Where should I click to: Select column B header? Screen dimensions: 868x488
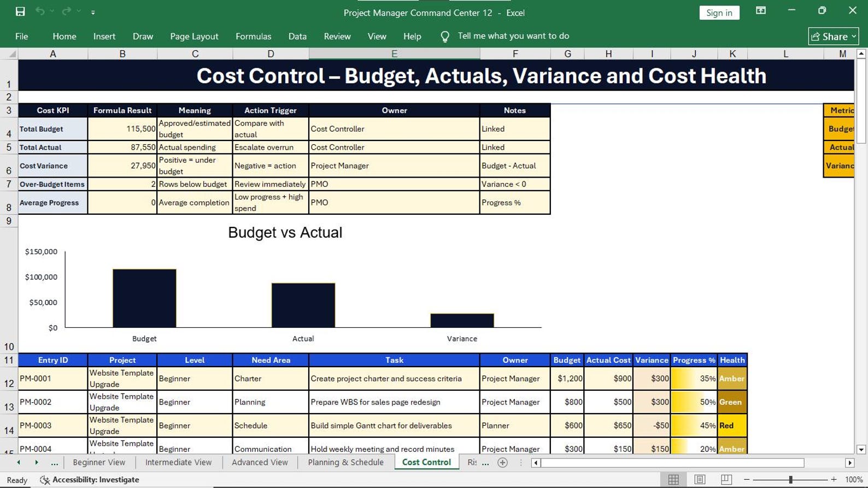pyautogui.click(x=122, y=54)
